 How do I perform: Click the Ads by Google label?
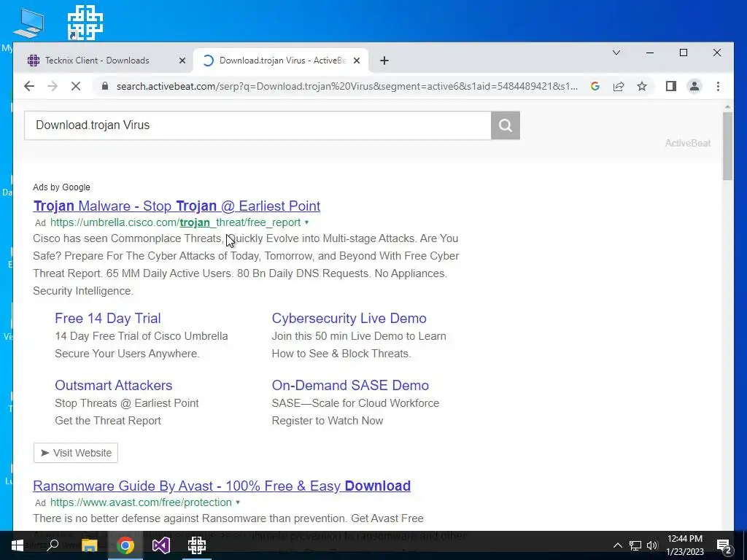[61, 187]
